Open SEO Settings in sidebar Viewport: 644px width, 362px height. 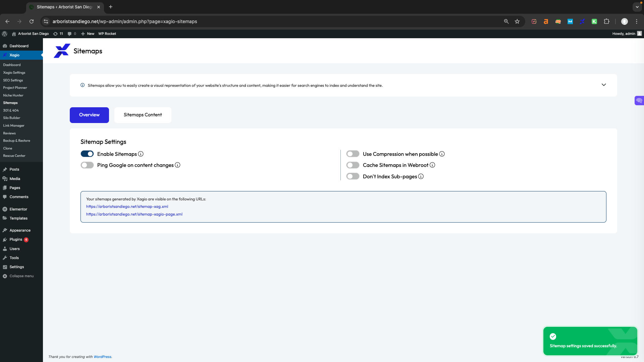[13, 80]
